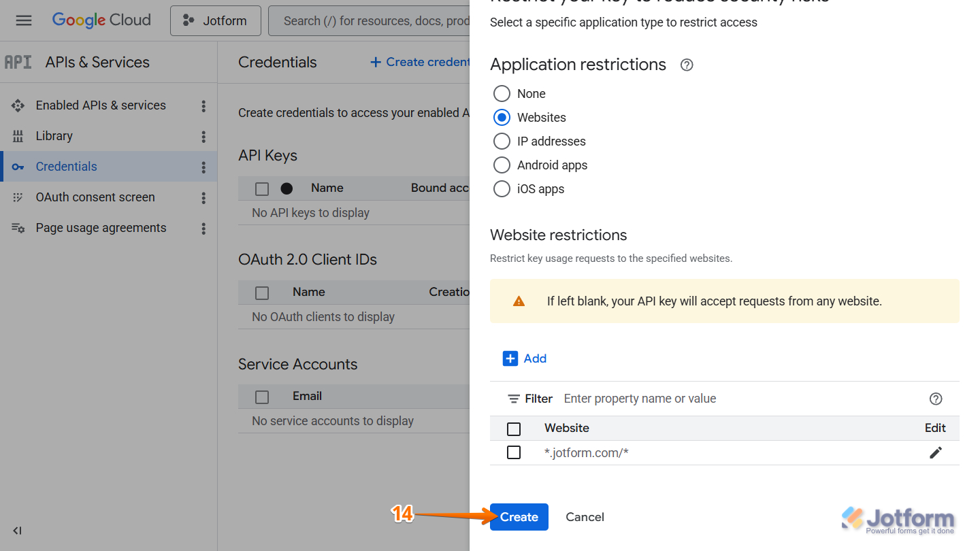The image size is (980, 551).
Task: Click the Google Cloud logo
Action: click(x=101, y=20)
